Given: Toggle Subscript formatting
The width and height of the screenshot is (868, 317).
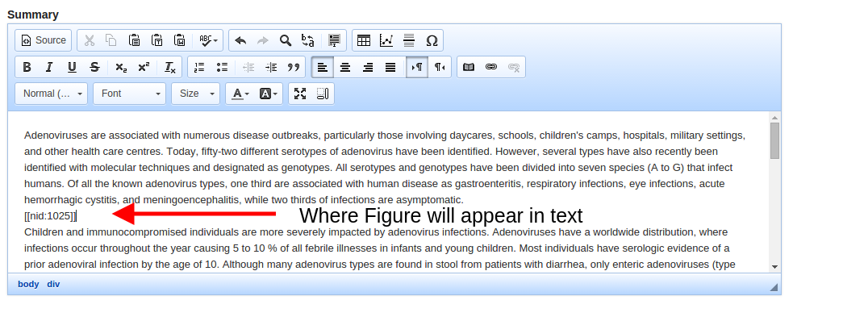Looking at the screenshot, I should 121,68.
